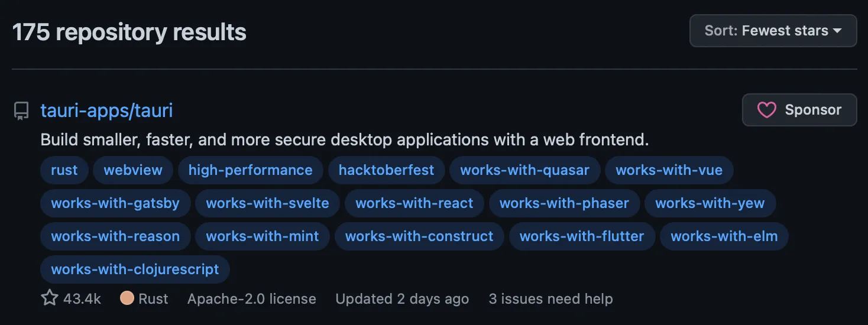Click the hacktoberfest topic tag
Image resolution: width=868 pixels, height=325 pixels.
[x=386, y=170]
